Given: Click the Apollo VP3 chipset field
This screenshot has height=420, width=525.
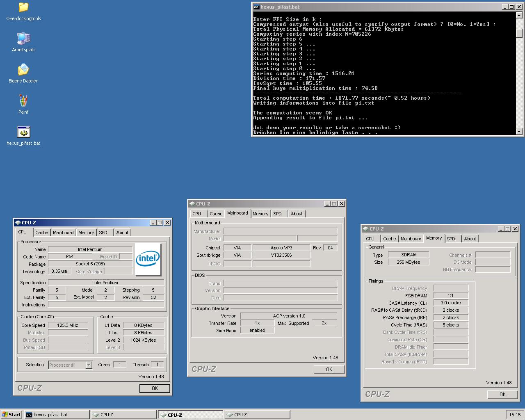Looking at the screenshot, I should [x=281, y=248].
